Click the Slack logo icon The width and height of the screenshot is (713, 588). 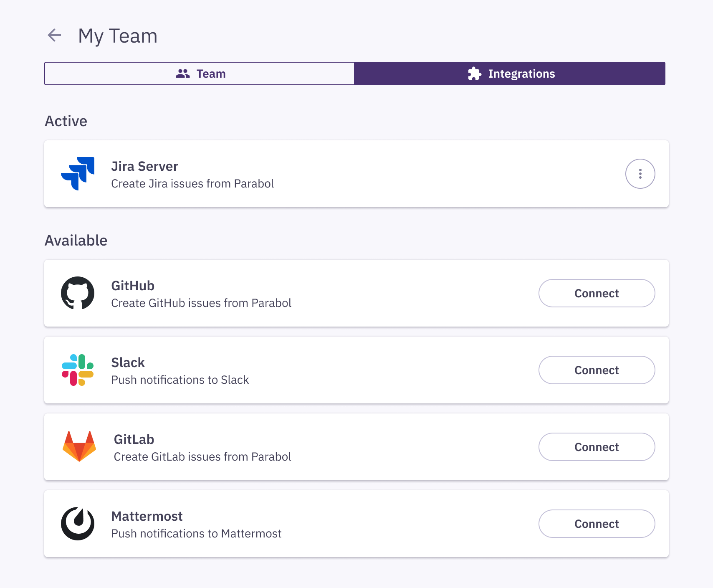pos(78,370)
